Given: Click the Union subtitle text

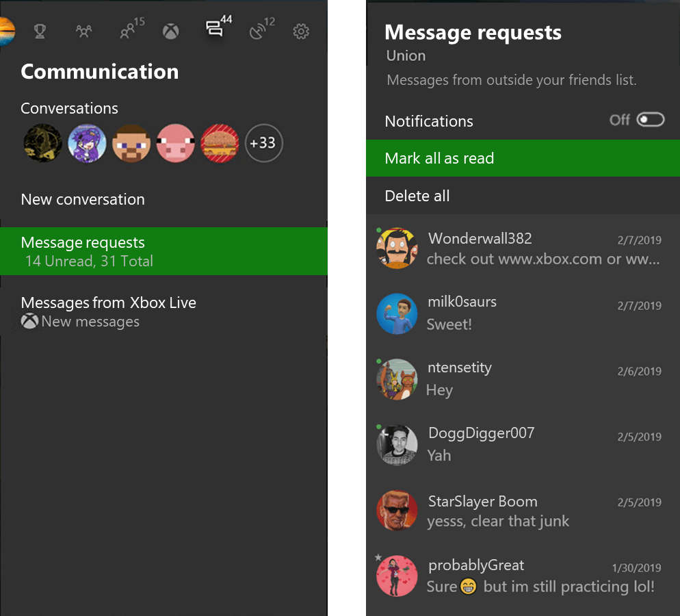Looking at the screenshot, I should [406, 55].
